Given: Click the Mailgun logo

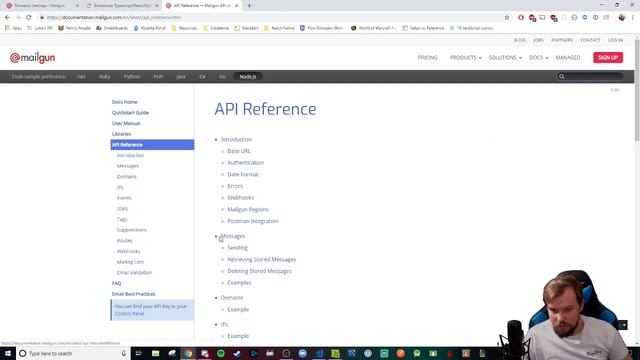Looking at the screenshot, I should coord(33,58).
